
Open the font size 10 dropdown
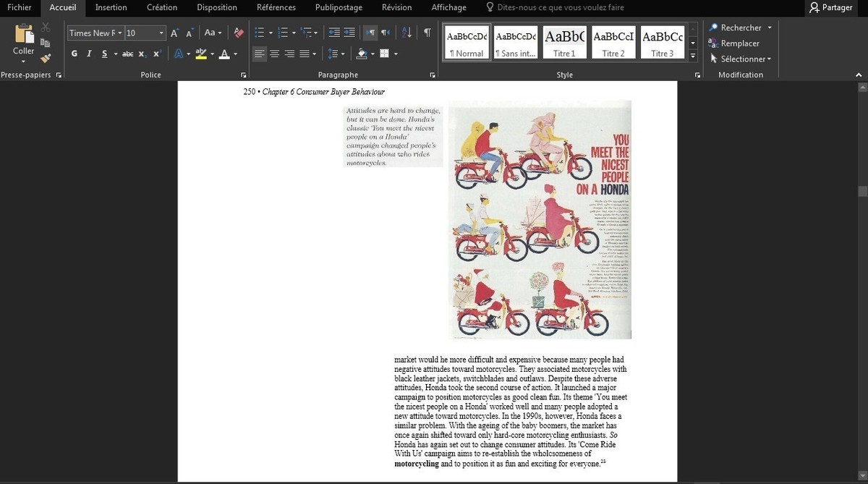pos(161,33)
